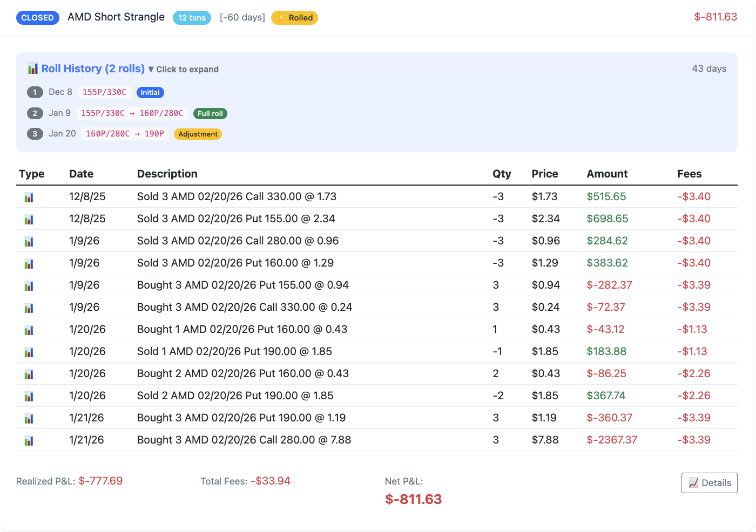Sort by the Amount column header

tap(607, 174)
